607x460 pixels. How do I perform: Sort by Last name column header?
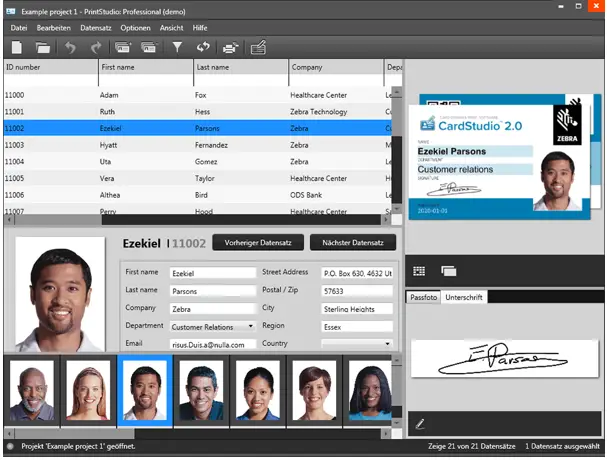click(x=241, y=67)
